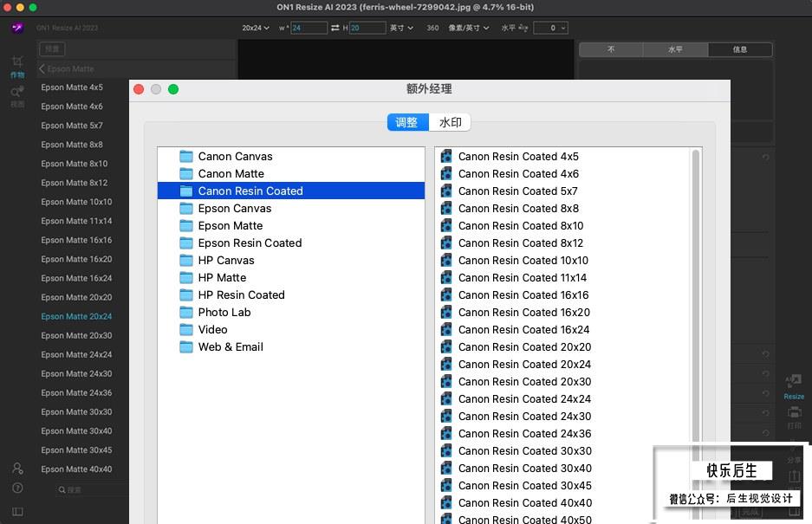Select the Epson Resin Coated folder

coord(290,243)
